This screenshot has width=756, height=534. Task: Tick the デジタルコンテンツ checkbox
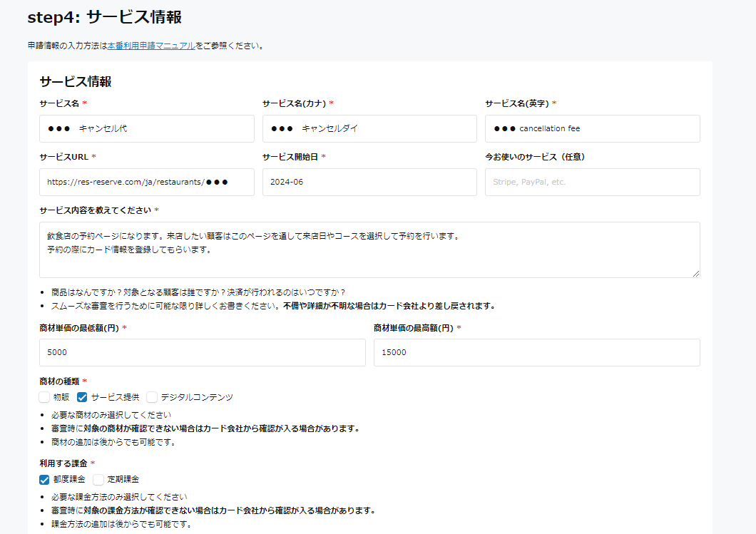(152, 397)
